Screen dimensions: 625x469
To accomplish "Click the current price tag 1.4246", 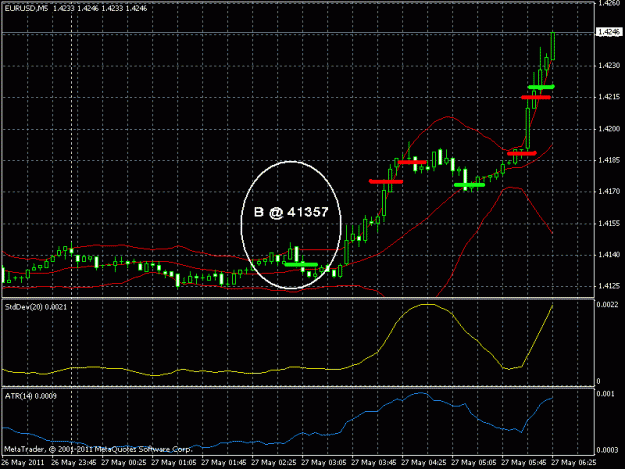I will tap(609, 32).
